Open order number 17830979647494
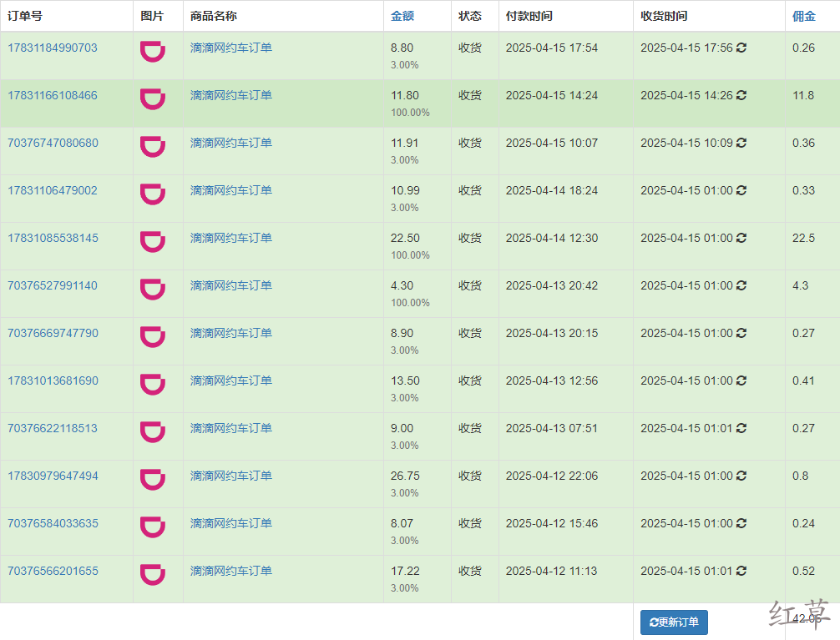Image resolution: width=840 pixels, height=640 pixels. 53,476
